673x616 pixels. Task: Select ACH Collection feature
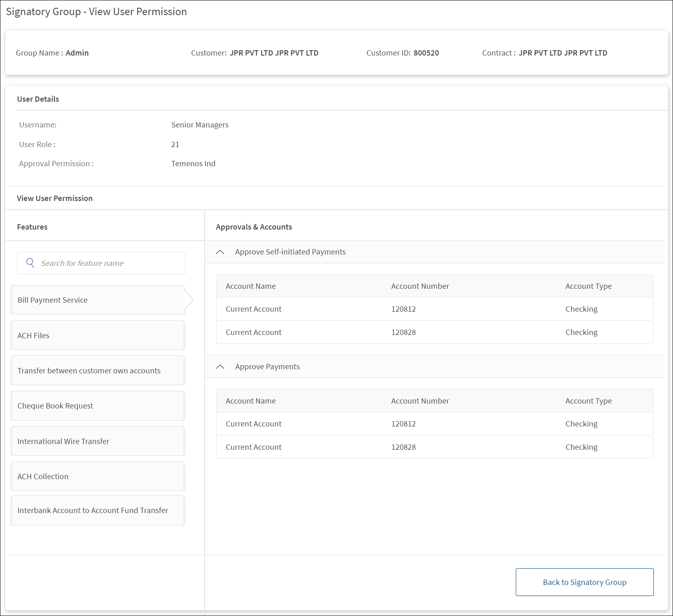pyautogui.click(x=98, y=476)
